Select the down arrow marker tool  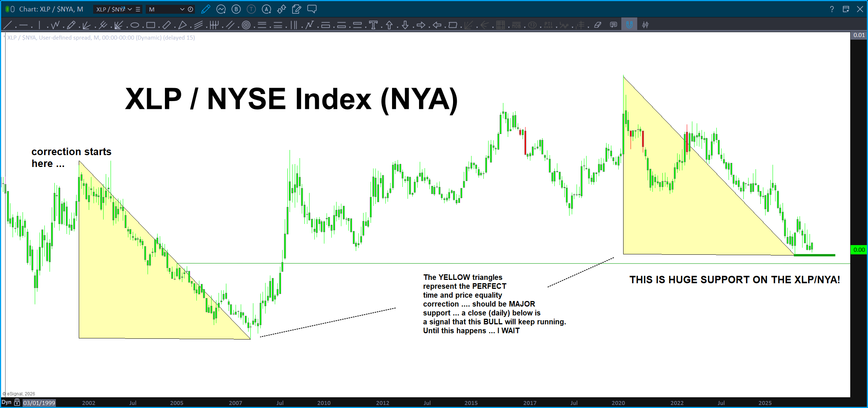point(405,25)
